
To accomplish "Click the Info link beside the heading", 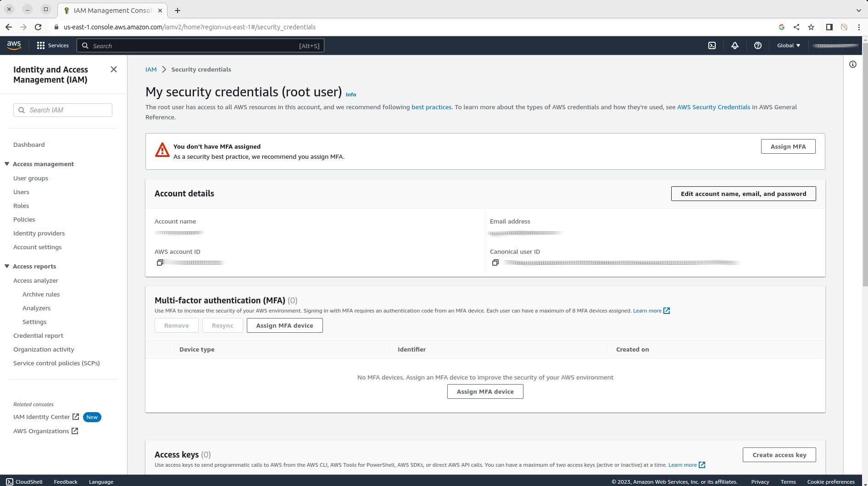I will [x=351, y=95].
